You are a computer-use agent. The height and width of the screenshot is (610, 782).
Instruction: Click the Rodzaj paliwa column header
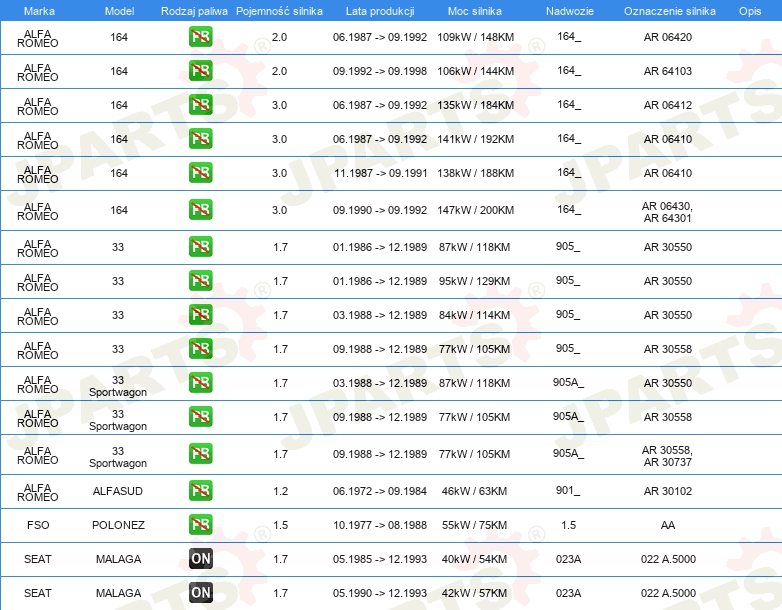[x=194, y=11]
